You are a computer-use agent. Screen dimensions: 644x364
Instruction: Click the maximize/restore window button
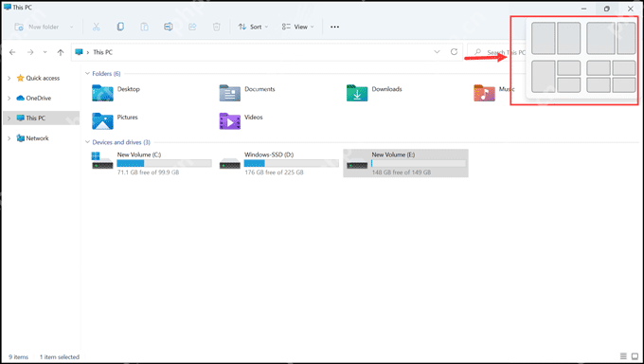(607, 9)
